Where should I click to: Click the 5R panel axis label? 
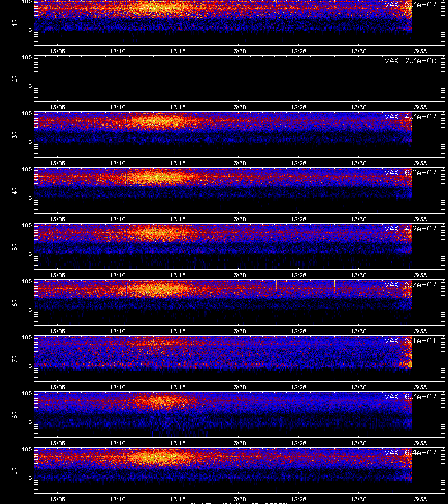point(15,247)
